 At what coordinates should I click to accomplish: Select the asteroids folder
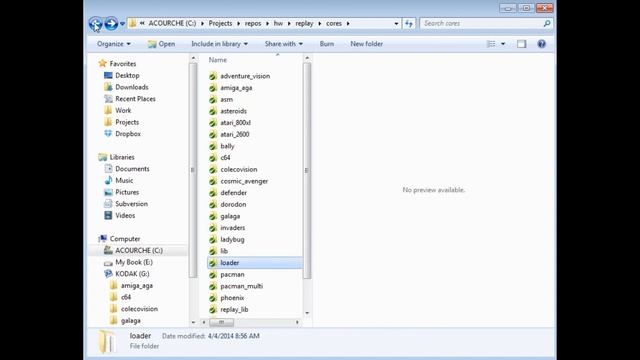point(233,111)
